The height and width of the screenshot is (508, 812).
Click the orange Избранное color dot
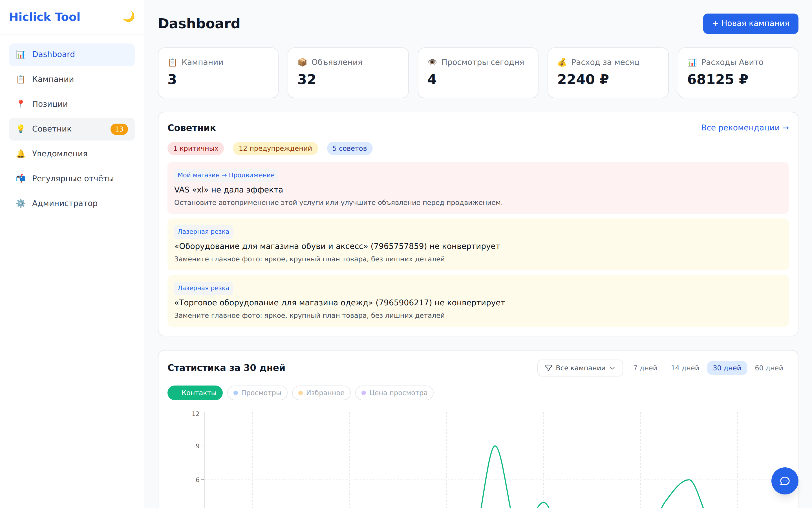[301, 393]
